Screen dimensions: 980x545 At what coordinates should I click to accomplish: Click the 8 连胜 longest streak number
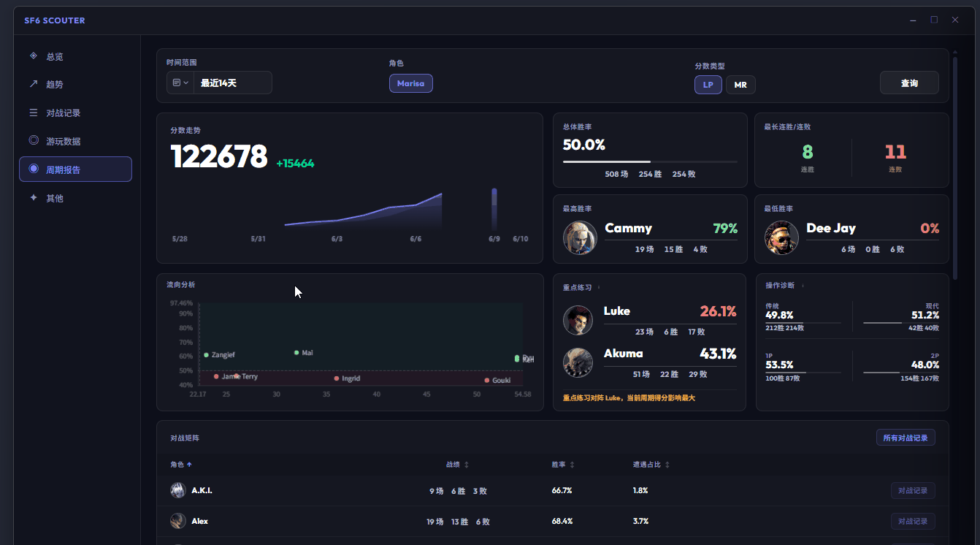point(808,152)
